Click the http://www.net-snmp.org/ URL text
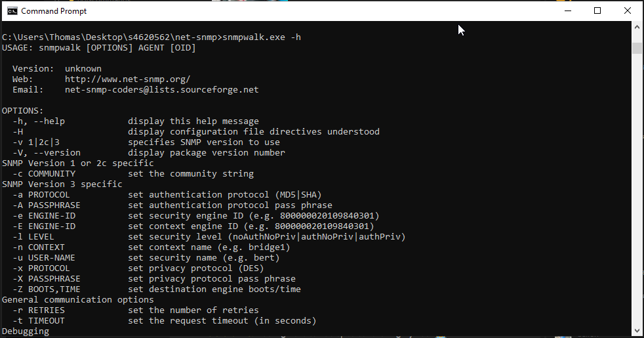This screenshot has height=338, width=644. (127, 79)
